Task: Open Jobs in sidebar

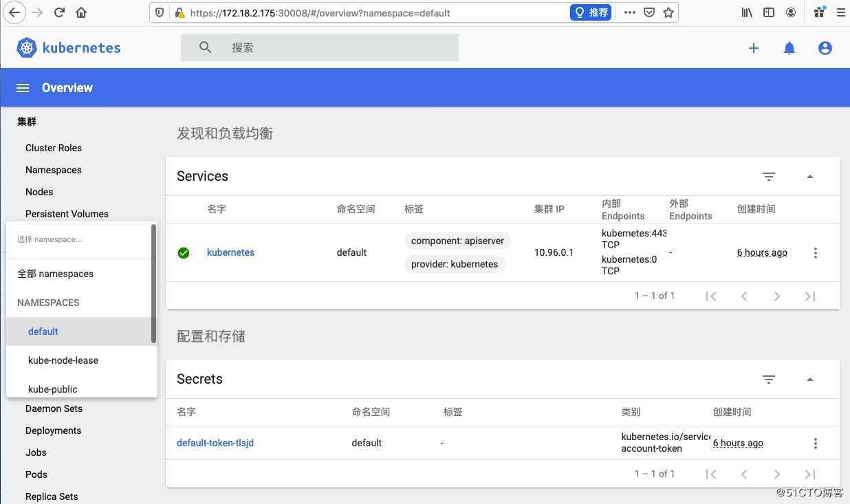Action: click(x=36, y=452)
